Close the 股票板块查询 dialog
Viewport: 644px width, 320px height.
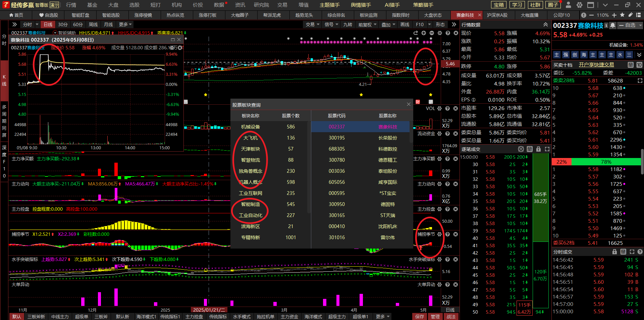[409, 105]
